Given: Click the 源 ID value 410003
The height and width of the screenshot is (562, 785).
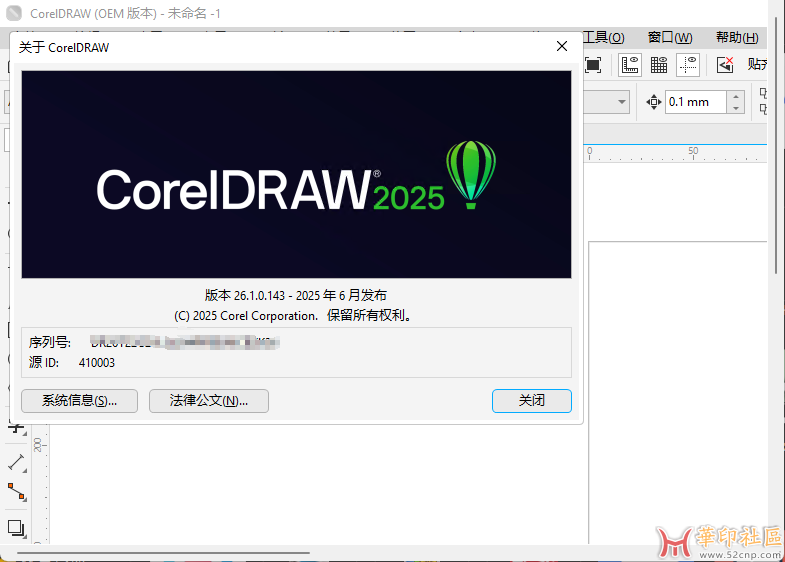Looking at the screenshot, I should (97, 363).
